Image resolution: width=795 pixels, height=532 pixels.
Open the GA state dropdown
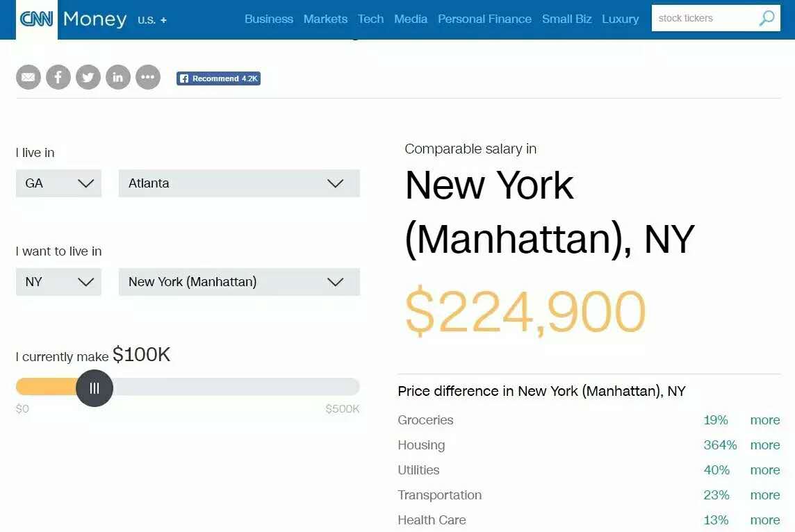click(58, 183)
